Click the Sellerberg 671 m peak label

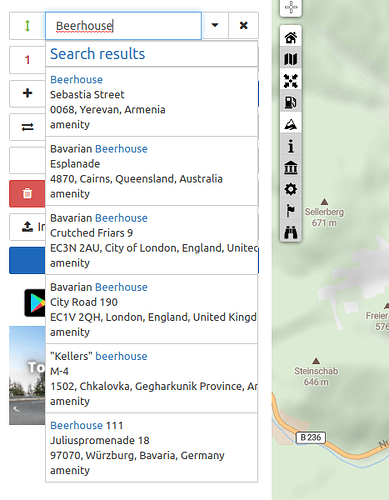tap(324, 217)
